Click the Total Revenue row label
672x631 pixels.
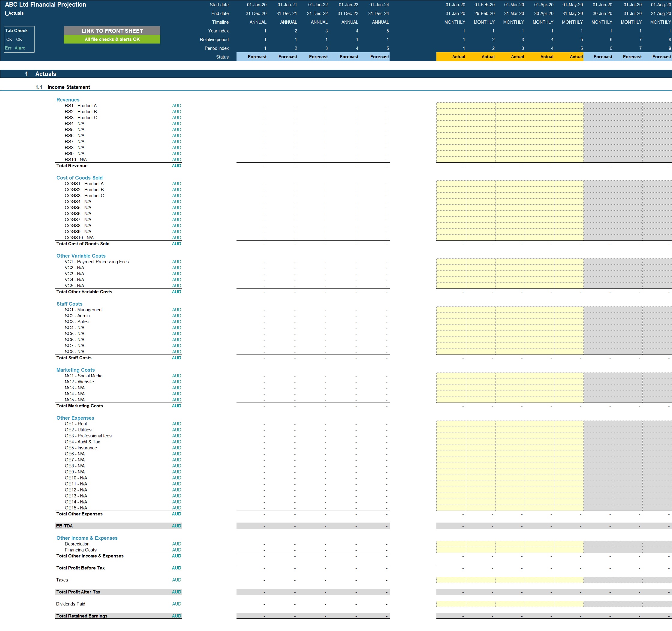[72, 166]
